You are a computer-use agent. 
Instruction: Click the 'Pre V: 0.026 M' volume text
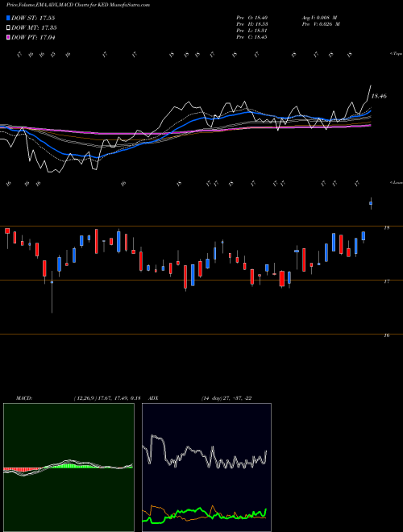click(x=320, y=24)
